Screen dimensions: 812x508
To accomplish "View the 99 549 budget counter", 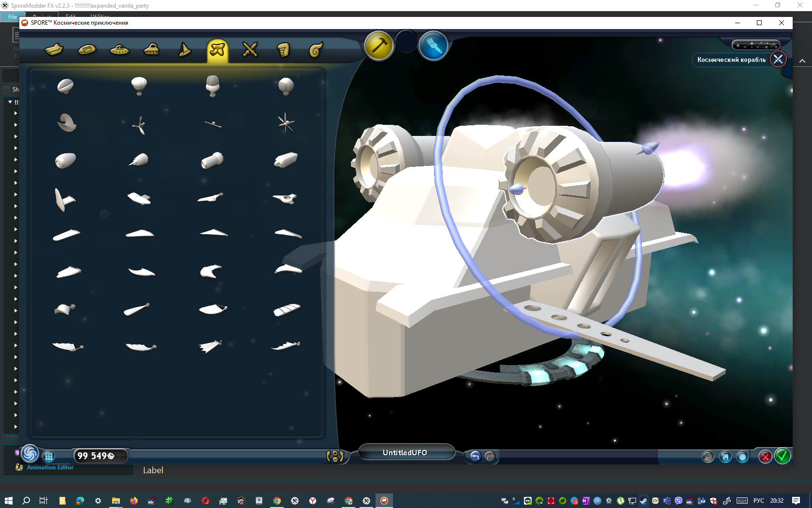I will coord(101,456).
